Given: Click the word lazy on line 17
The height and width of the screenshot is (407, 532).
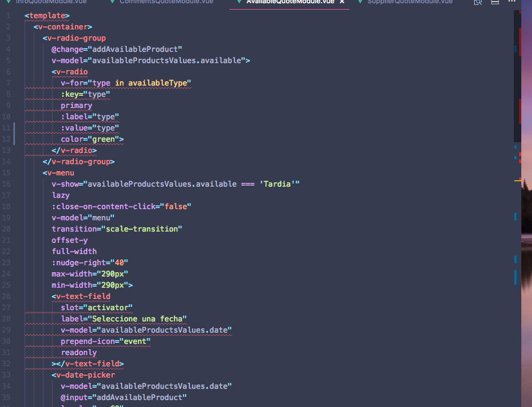Looking at the screenshot, I should click(x=60, y=195).
